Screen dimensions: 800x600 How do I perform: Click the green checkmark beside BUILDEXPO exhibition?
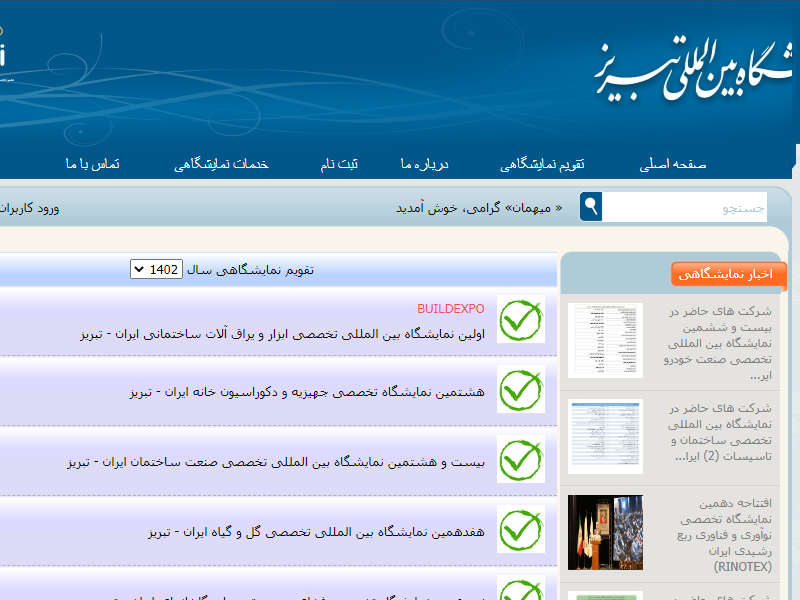tap(520, 321)
